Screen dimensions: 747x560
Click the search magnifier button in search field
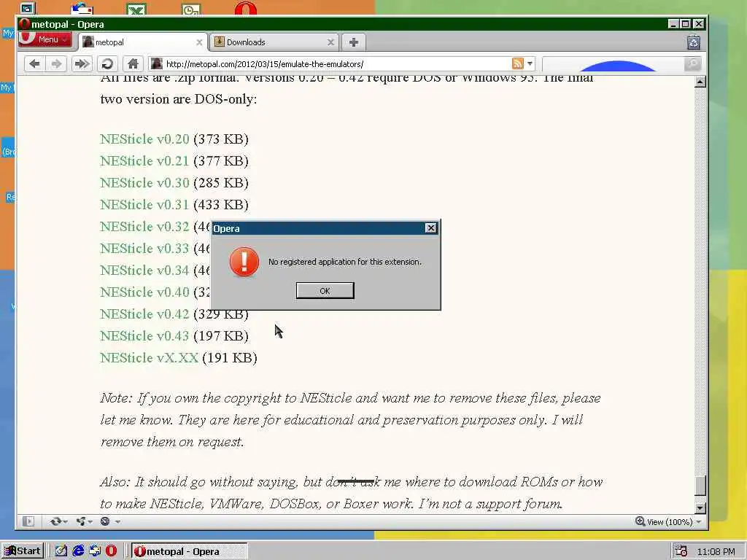click(x=693, y=64)
